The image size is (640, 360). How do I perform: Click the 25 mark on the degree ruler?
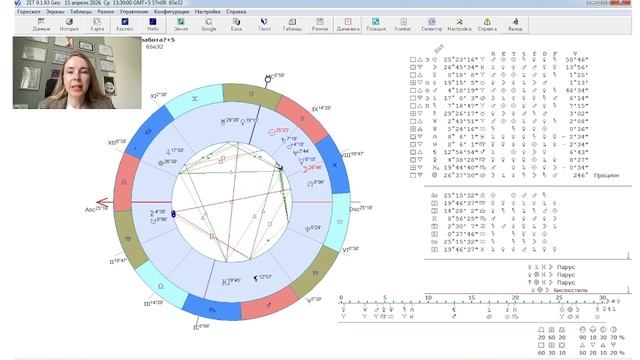559,298
